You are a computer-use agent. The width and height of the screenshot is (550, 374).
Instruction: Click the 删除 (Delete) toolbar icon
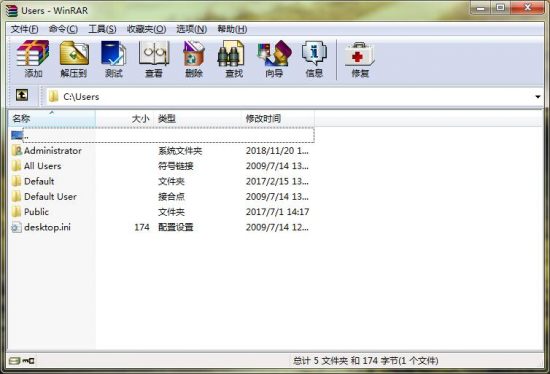194,53
